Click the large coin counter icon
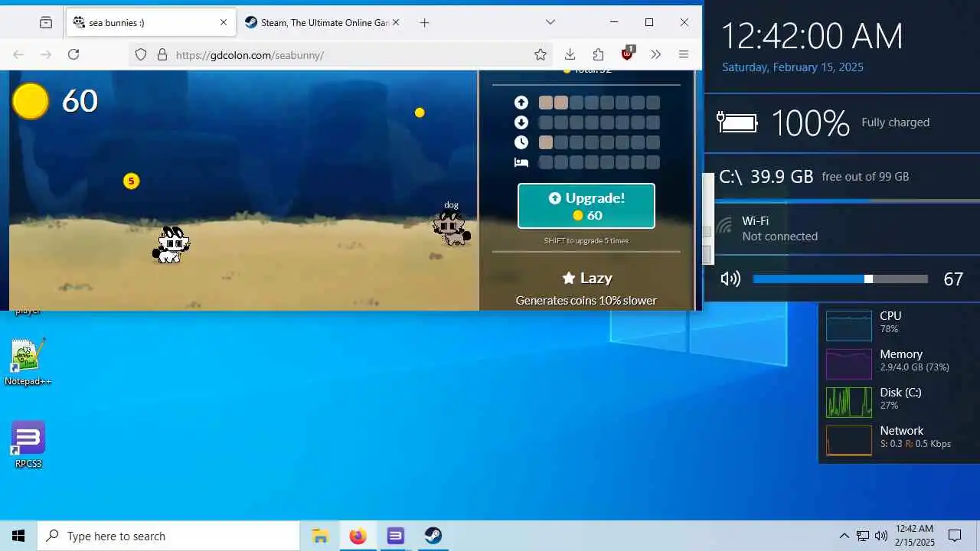 click(x=31, y=101)
